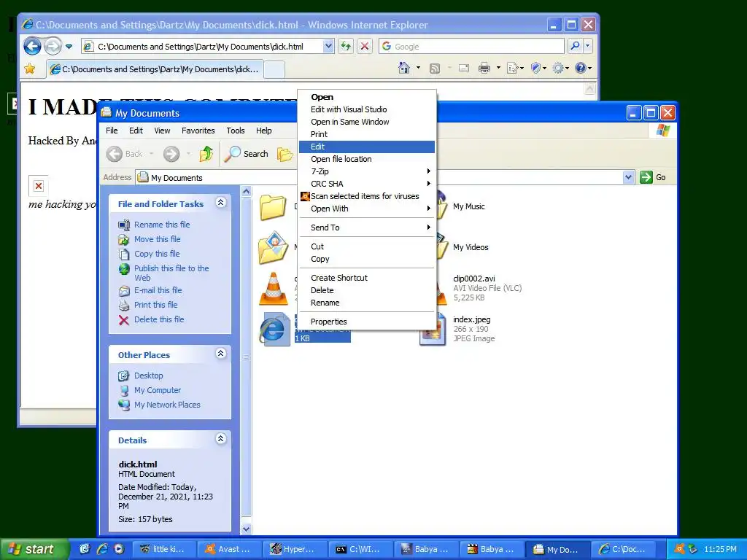Select the VLC cone file icon above dick.html
This screenshot has height=560, width=747.
274,289
